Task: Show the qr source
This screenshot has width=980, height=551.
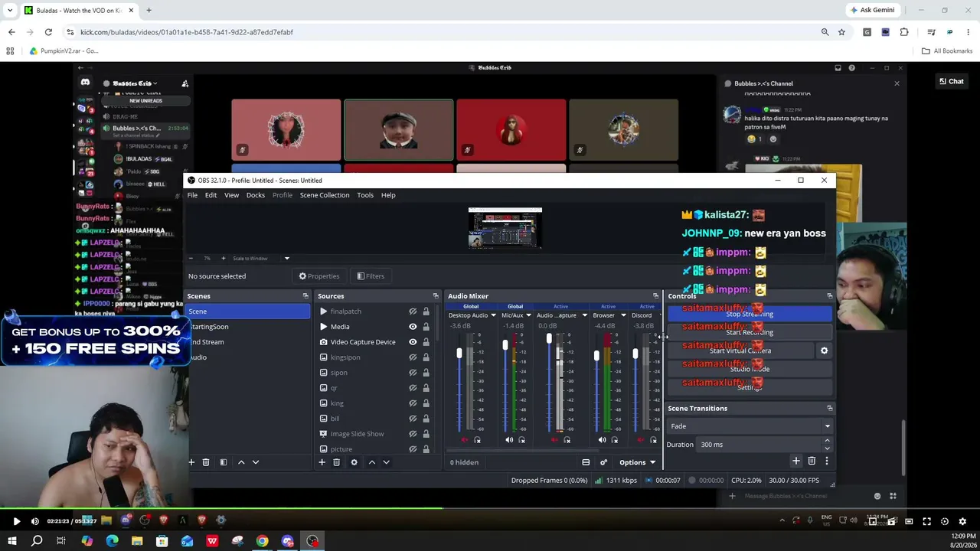Action: 413,388
